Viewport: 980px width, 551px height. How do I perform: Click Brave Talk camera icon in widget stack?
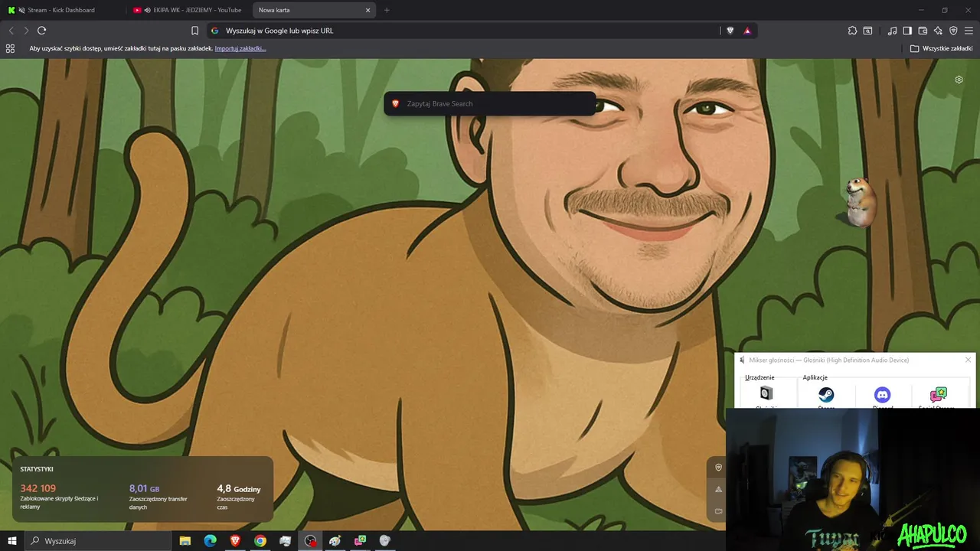(718, 511)
